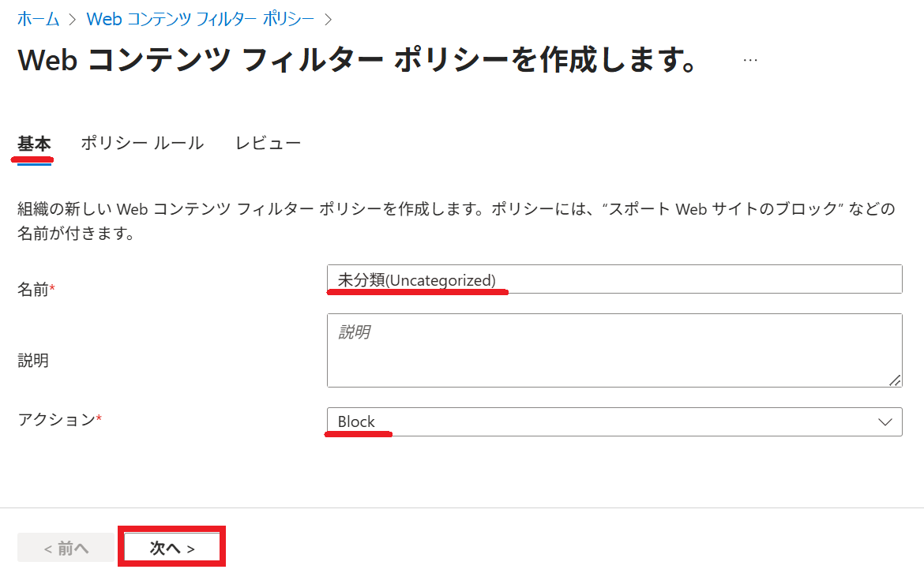Screen dimensions: 924x573
Task: Expand the chevron arrow on Block combo box
Action: point(885,421)
